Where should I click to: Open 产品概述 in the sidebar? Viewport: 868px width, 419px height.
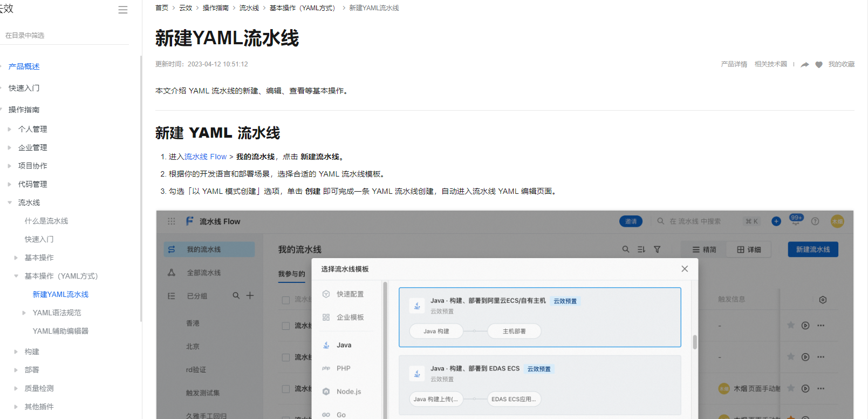(24, 66)
